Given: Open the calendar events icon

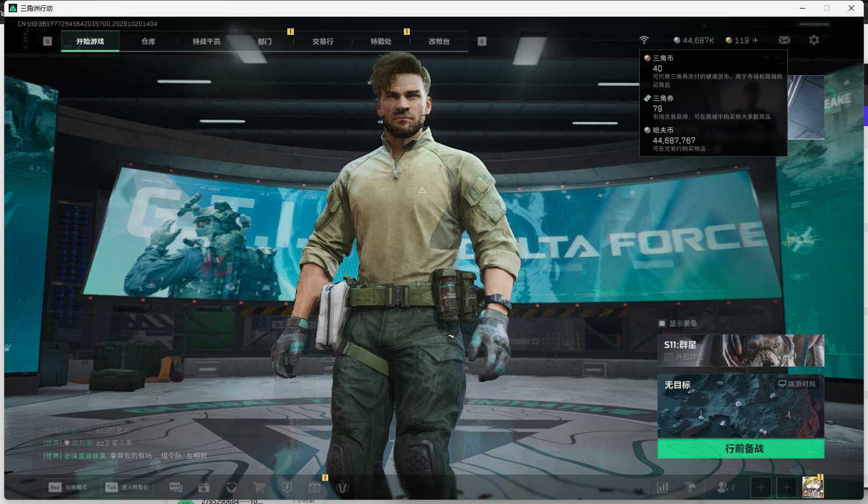Looking at the screenshot, I should [x=315, y=487].
